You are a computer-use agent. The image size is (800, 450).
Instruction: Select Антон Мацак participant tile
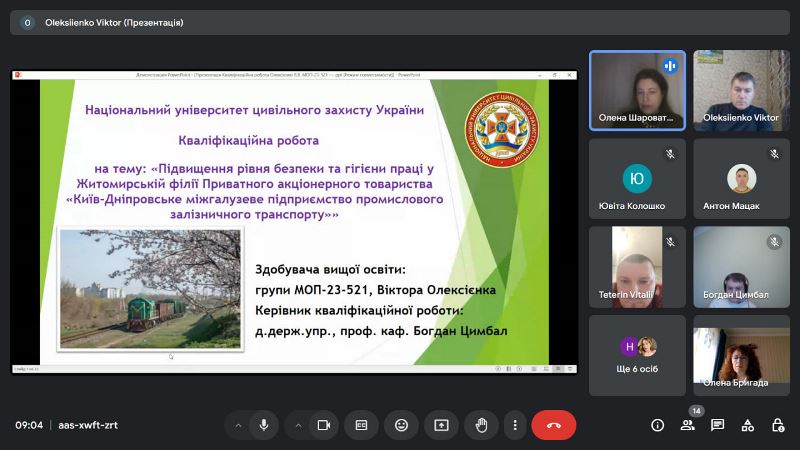point(741,179)
